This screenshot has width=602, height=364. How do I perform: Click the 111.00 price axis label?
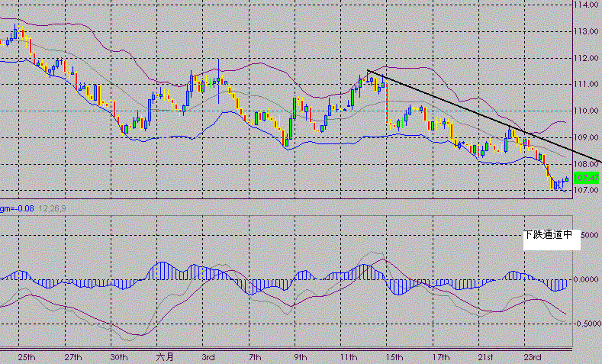pyautogui.click(x=587, y=84)
